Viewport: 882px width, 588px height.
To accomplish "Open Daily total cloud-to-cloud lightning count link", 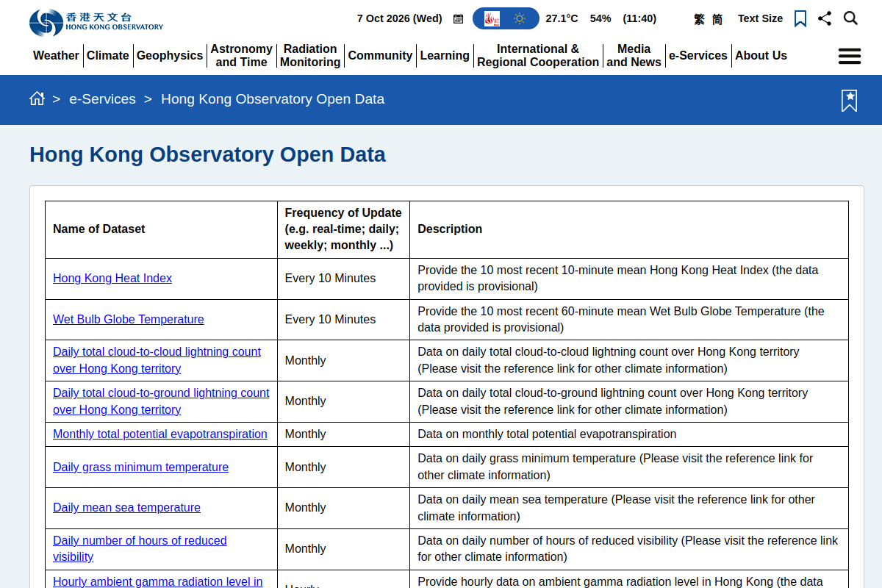I will [x=157, y=360].
